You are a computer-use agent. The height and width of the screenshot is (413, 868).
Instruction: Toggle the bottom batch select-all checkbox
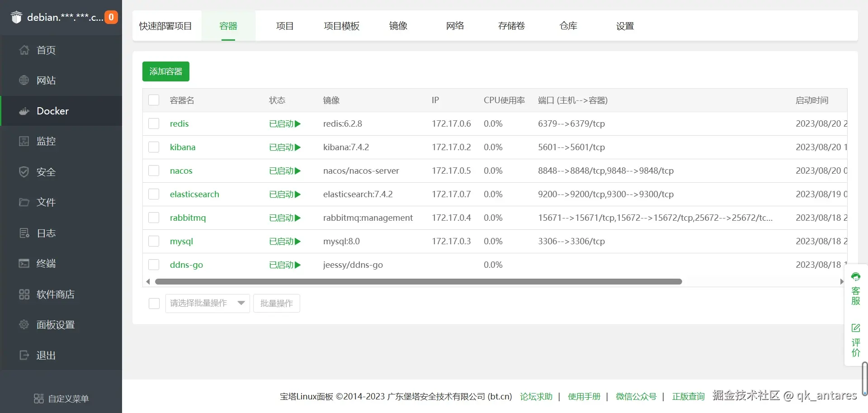tap(154, 303)
